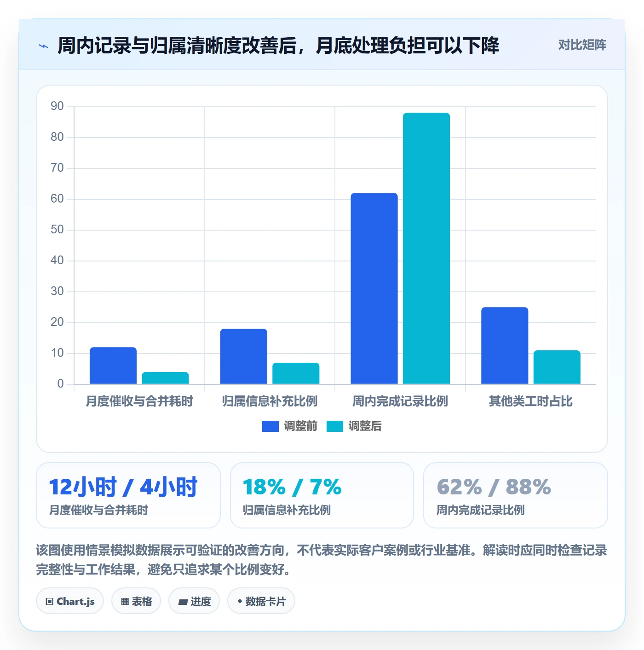Click the 月度催收与合并耗时 x-axis label

pos(139,401)
